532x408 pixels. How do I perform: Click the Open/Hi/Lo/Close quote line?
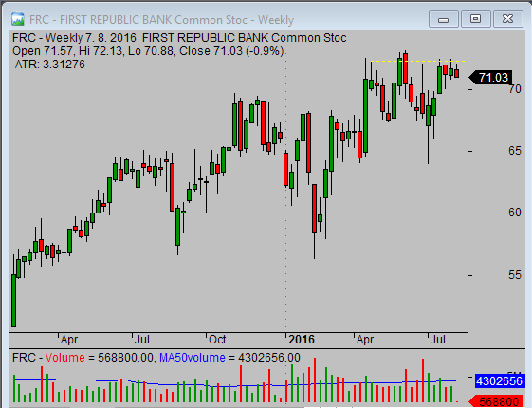click(x=148, y=51)
